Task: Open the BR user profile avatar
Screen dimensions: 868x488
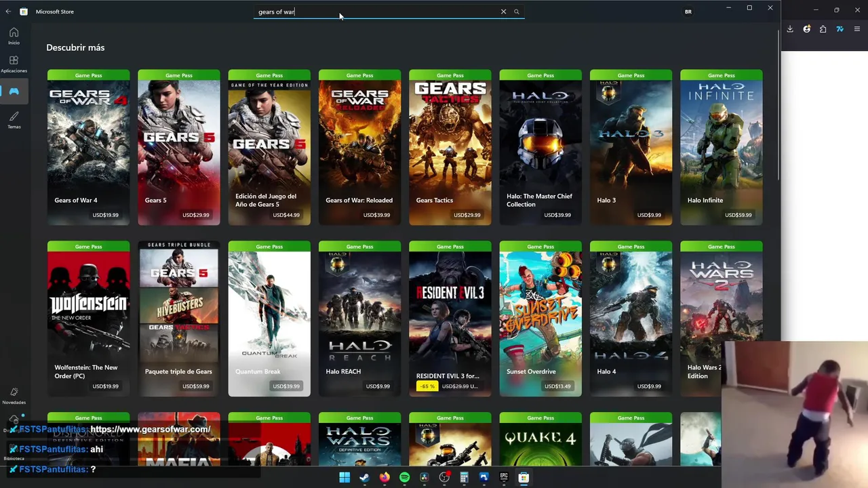Action: click(688, 12)
